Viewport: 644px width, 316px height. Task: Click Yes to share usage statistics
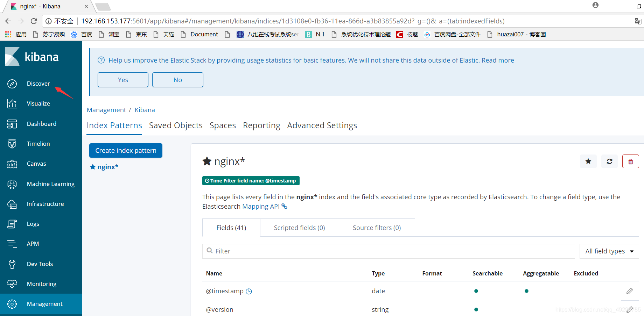point(123,80)
